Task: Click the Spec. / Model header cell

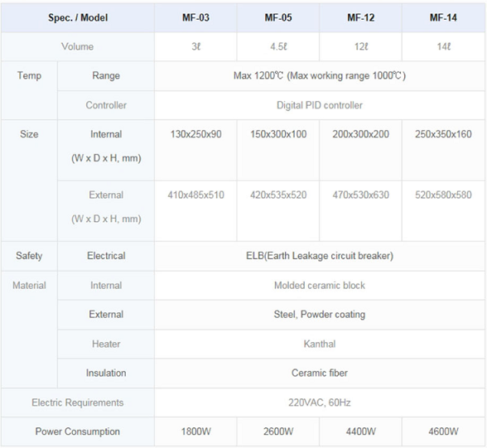Action: 78,17
